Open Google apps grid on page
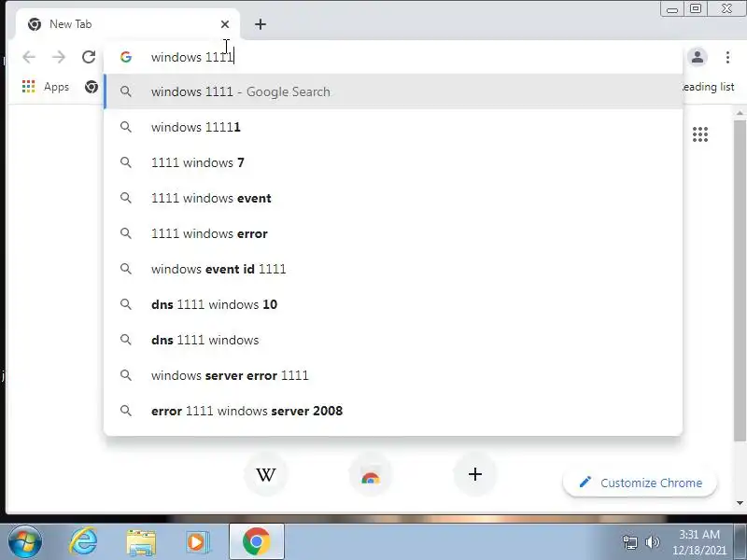Screen dimensions: 747x560 click(x=699, y=134)
